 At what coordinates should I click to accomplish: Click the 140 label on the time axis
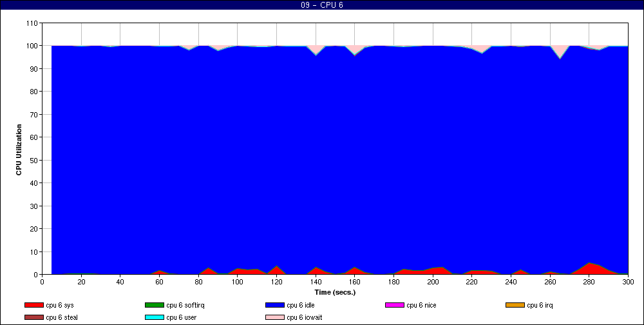pyautogui.click(x=316, y=282)
